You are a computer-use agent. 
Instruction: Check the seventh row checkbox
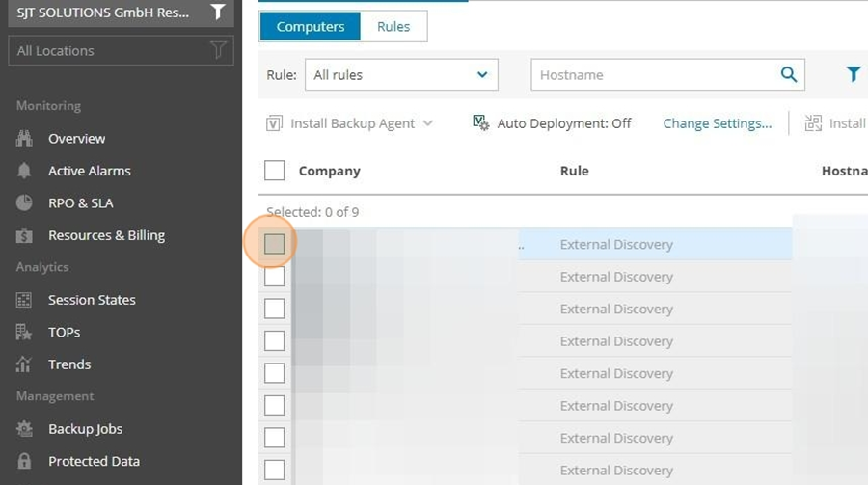(x=275, y=438)
